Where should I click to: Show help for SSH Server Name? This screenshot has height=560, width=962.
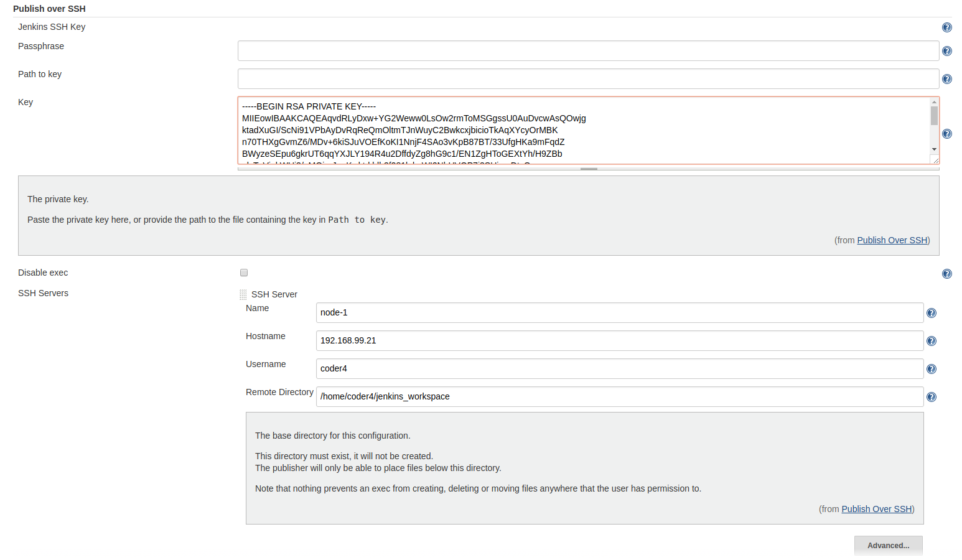(931, 313)
